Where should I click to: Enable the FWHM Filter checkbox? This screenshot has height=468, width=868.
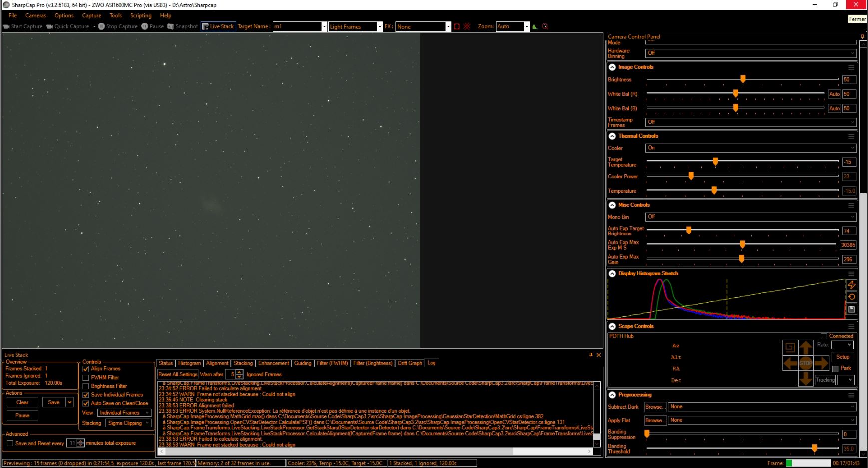(85, 378)
